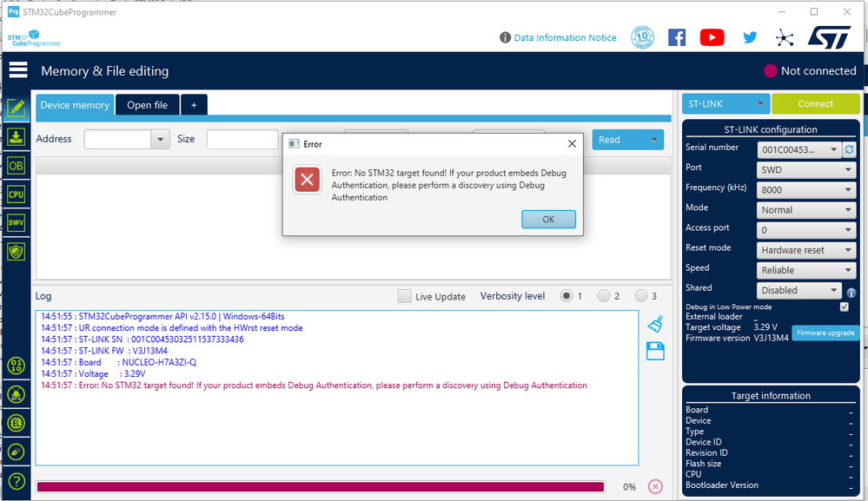Click the Size input field
Viewport: 868px width, 501px height.
242,139
